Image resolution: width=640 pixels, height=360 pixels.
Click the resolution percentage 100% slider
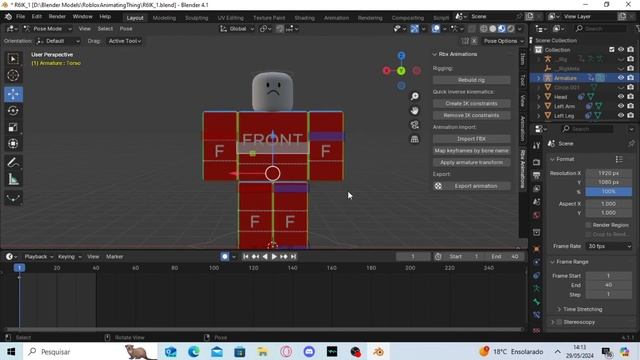(609, 192)
